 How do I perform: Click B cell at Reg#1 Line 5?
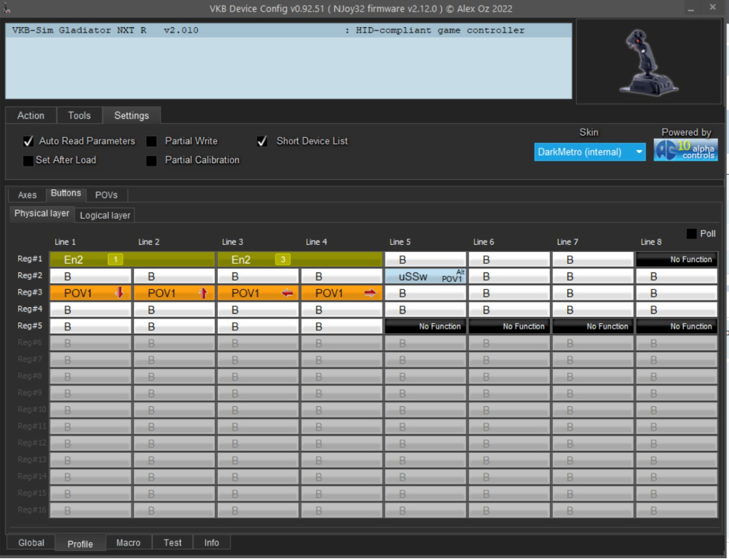[425, 259]
